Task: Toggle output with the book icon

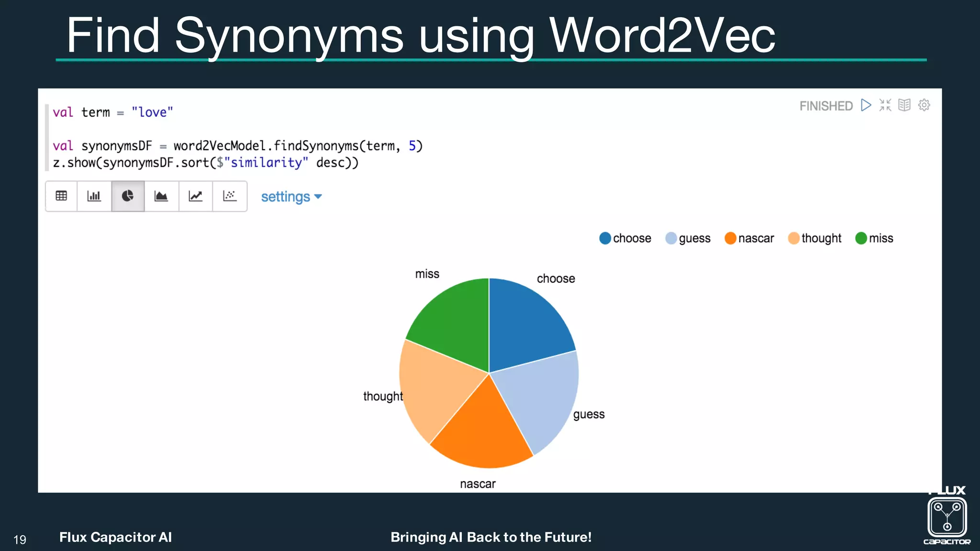Action: point(904,105)
